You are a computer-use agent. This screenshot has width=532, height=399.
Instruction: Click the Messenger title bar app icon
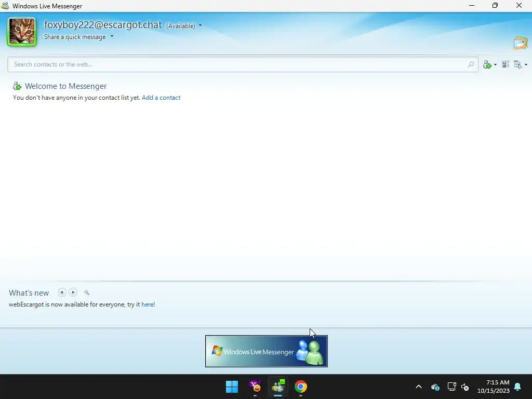[x=5, y=6]
